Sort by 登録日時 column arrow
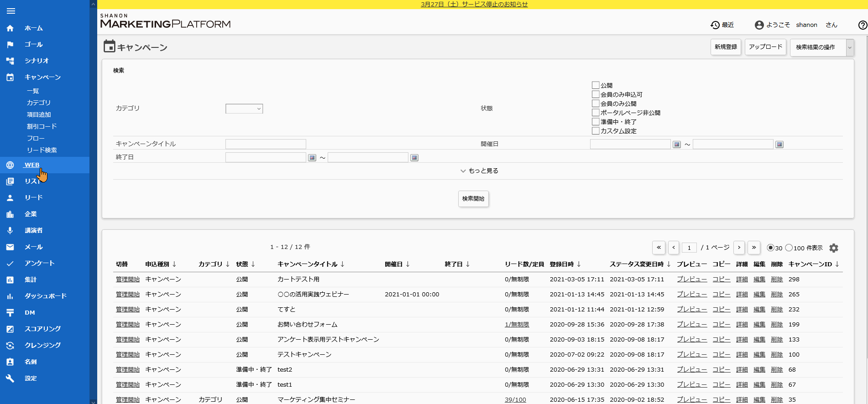The height and width of the screenshot is (404, 868). pos(579,264)
